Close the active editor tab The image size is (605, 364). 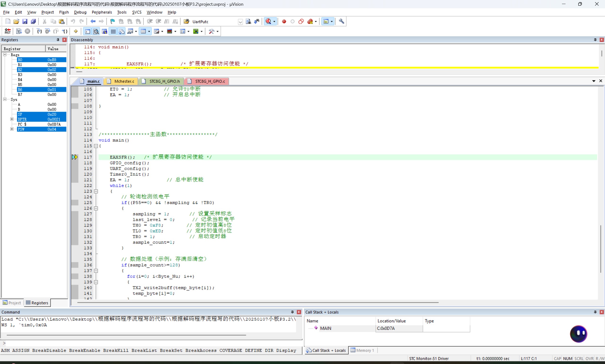[x=601, y=81]
